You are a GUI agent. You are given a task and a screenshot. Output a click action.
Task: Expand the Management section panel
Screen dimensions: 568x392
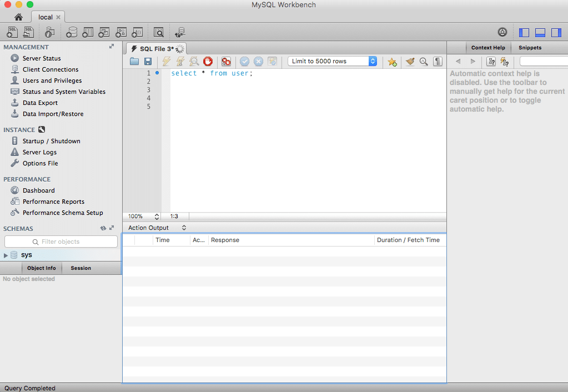(x=112, y=47)
